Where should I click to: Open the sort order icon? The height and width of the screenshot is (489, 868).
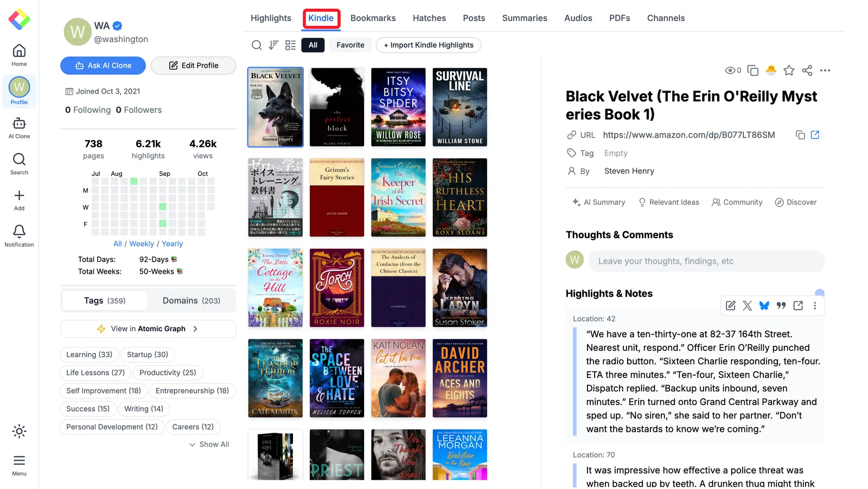273,45
